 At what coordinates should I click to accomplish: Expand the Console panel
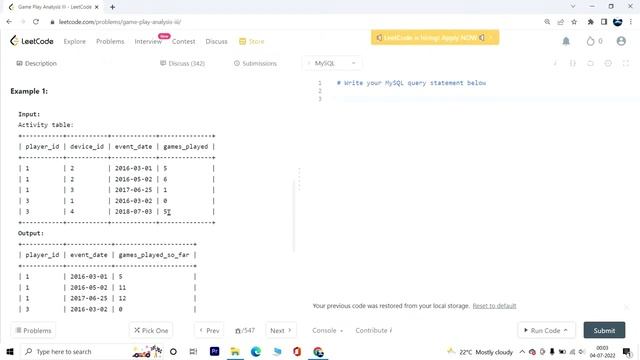[x=327, y=330]
